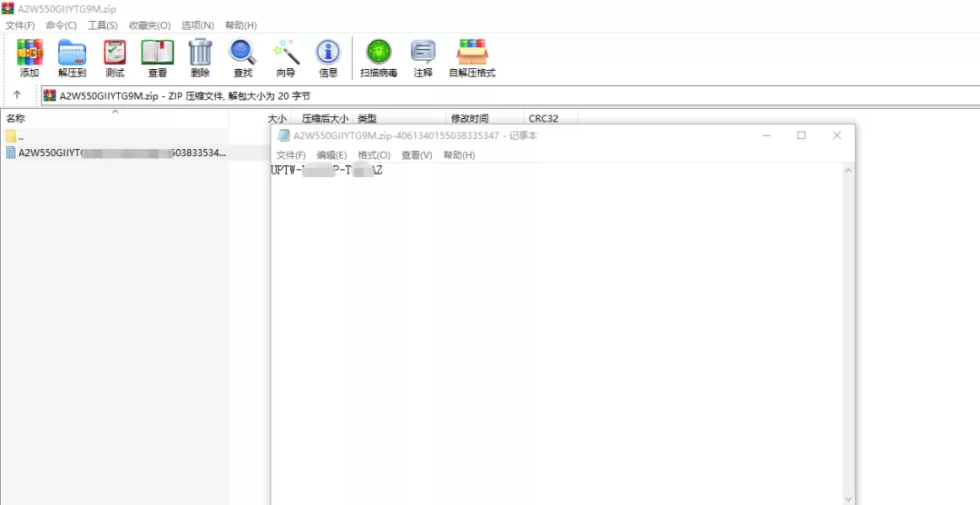The image size is (980, 505).
Task: Open Notepad Help (帮助) menu
Action: point(459,154)
